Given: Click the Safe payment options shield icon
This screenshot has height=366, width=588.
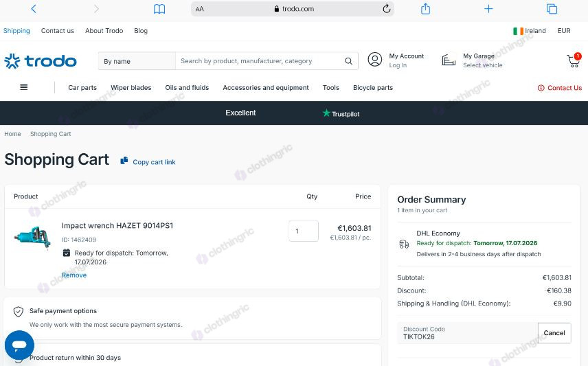Looking at the screenshot, I should 19,311.
